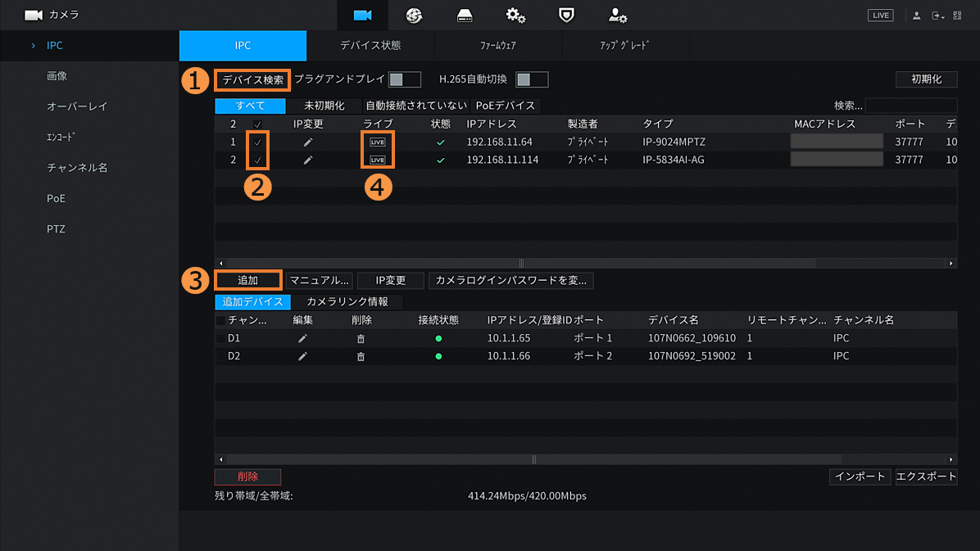Switch to the デバイス状態 tab
Viewport: 980px width, 551px height.
pos(370,46)
